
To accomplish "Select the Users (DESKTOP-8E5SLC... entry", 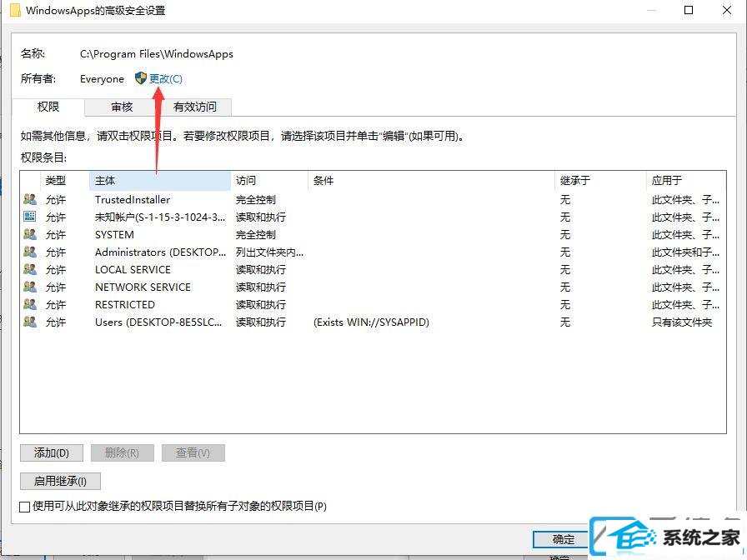I will (x=373, y=322).
